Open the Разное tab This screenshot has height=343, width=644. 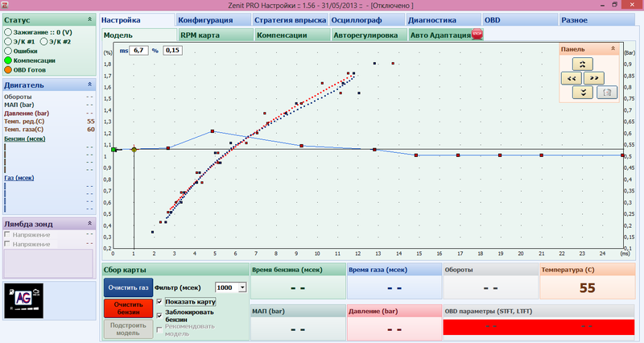tap(597, 19)
